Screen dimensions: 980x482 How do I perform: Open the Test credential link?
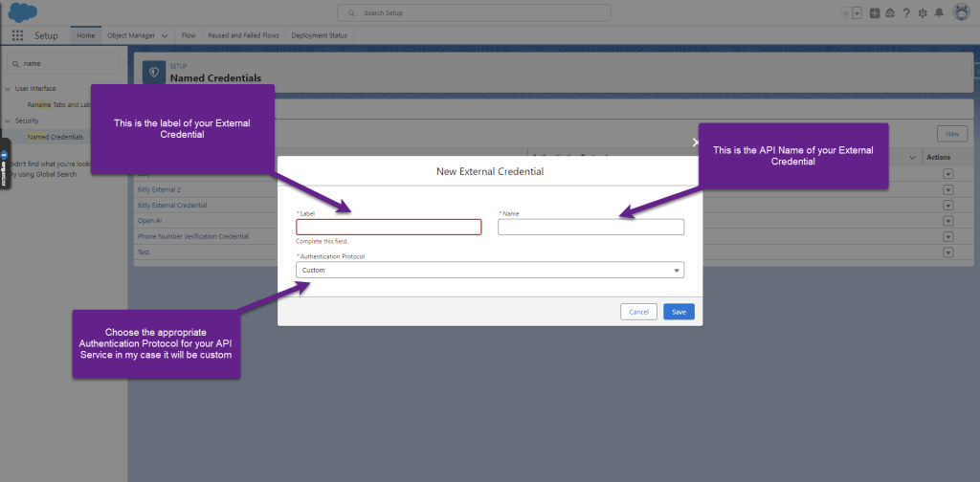[144, 252]
